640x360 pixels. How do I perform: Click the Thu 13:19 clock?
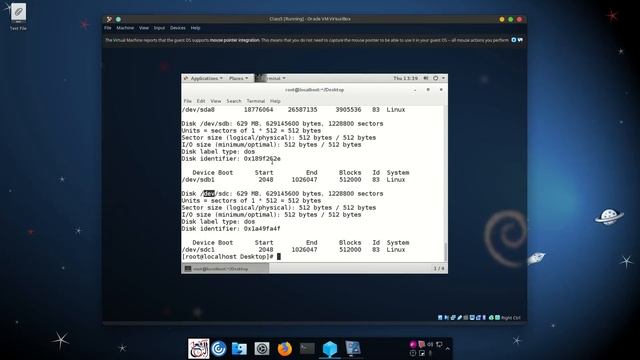coord(405,78)
